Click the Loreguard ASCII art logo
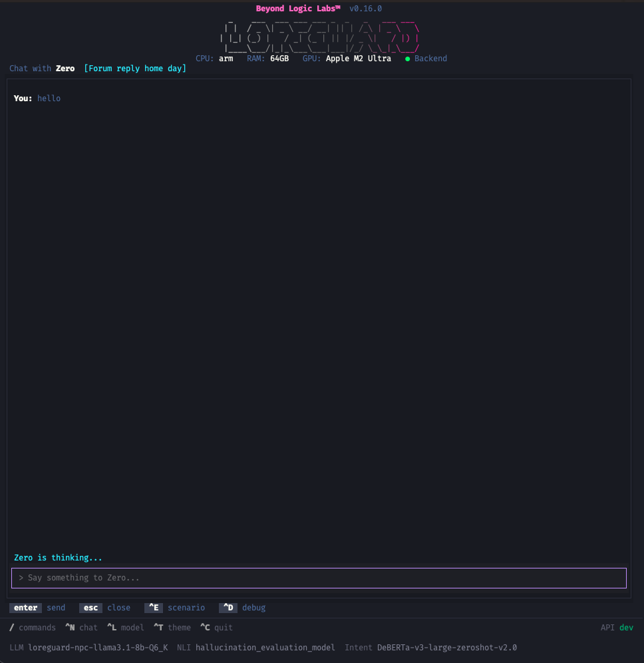Viewport: 644px width, 663px height. [x=320, y=36]
